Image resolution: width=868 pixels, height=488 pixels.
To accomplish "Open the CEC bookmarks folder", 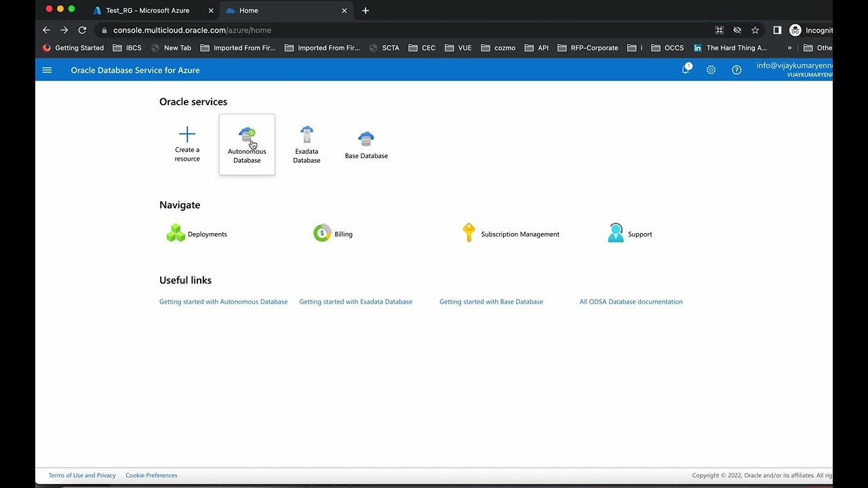I will pyautogui.click(x=422, y=47).
